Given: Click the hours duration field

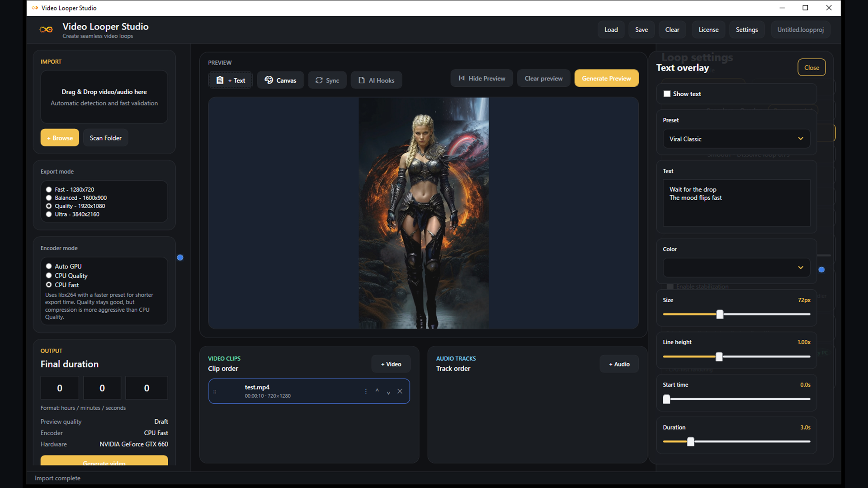Looking at the screenshot, I should pyautogui.click(x=60, y=388).
